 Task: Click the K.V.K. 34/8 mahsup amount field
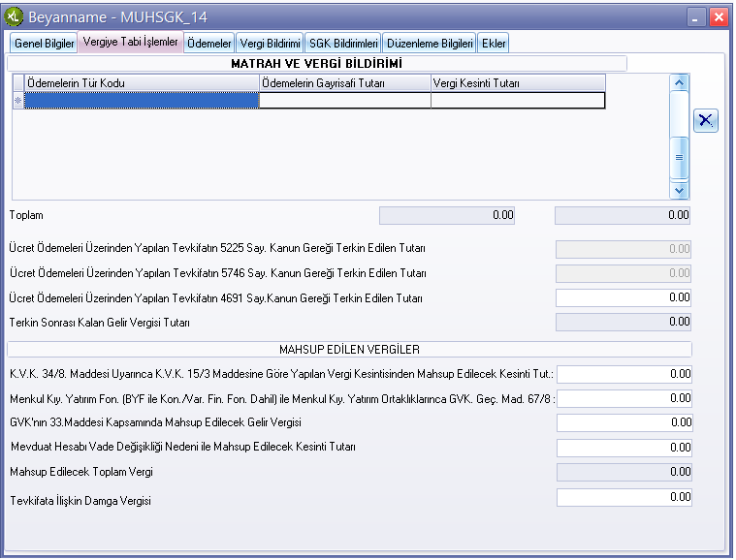pos(624,374)
